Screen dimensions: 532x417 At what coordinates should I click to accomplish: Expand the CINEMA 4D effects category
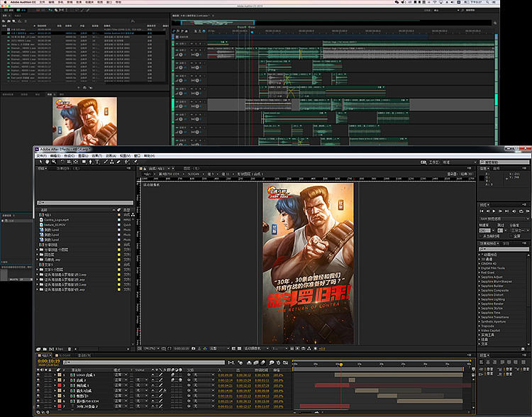click(479, 264)
